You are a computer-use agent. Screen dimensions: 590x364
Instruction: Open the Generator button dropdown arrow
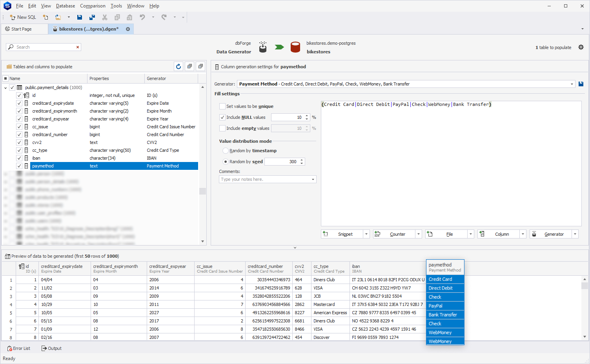(x=575, y=234)
